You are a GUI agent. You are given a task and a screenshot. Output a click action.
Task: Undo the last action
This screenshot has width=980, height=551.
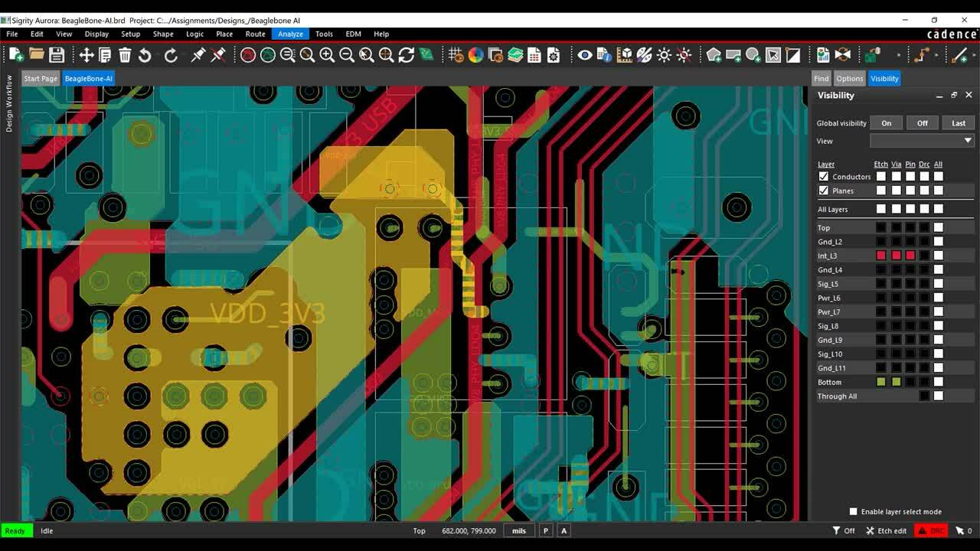[145, 54]
